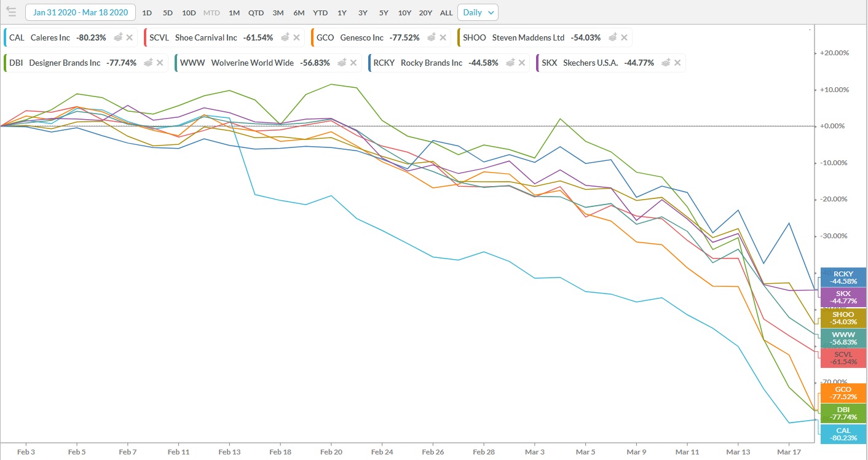
Task: Remove Shoe Carnival Inc from the chart
Action: point(297,37)
